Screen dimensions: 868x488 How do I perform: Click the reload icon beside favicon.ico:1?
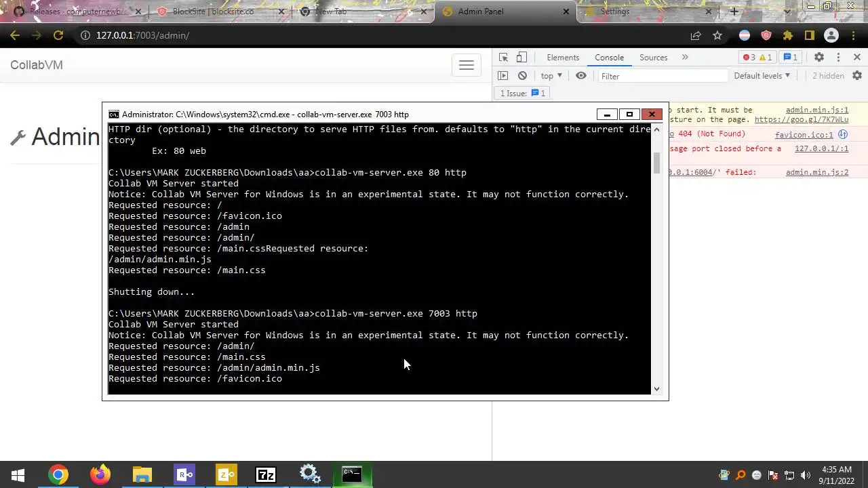pyautogui.click(x=843, y=134)
